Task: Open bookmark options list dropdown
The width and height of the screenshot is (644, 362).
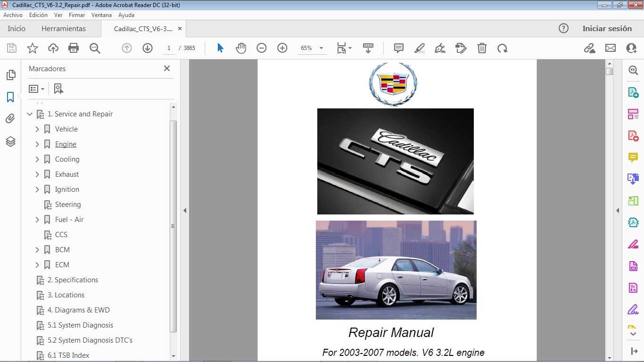Action: point(36,89)
